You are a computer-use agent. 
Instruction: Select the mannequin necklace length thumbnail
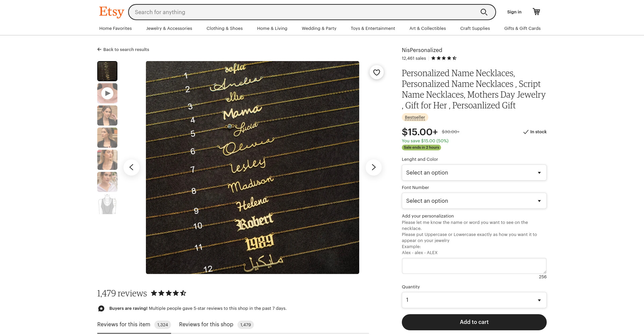(x=107, y=204)
